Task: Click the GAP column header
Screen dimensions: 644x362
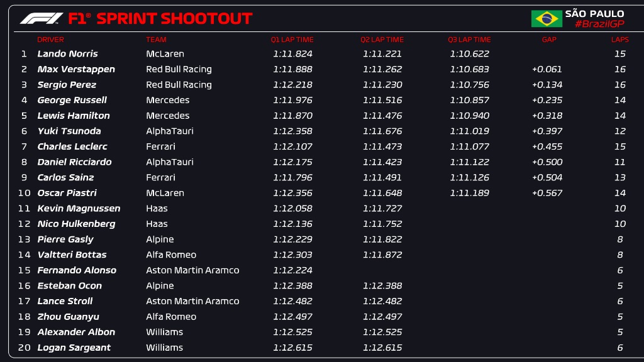Action: click(549, 40)
